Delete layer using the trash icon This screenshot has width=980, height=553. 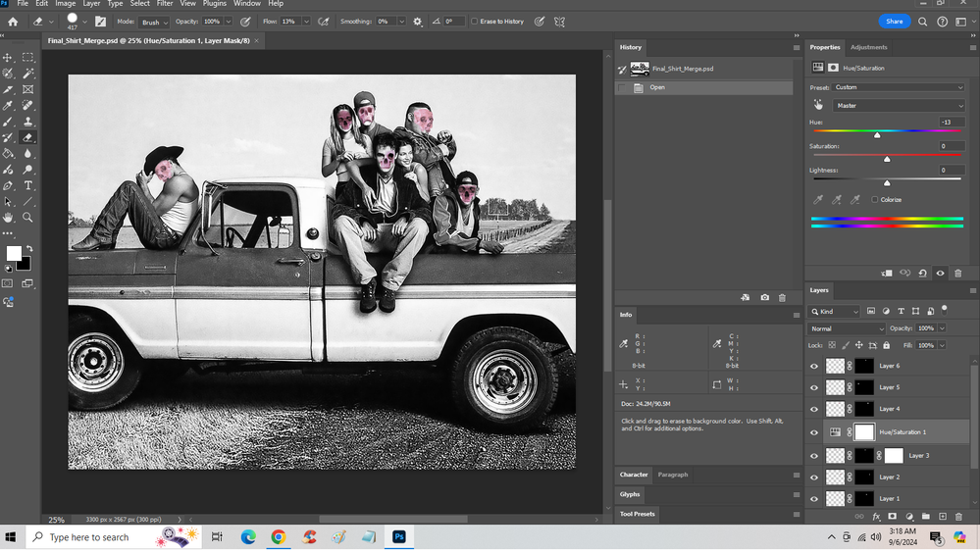point(958,516)
